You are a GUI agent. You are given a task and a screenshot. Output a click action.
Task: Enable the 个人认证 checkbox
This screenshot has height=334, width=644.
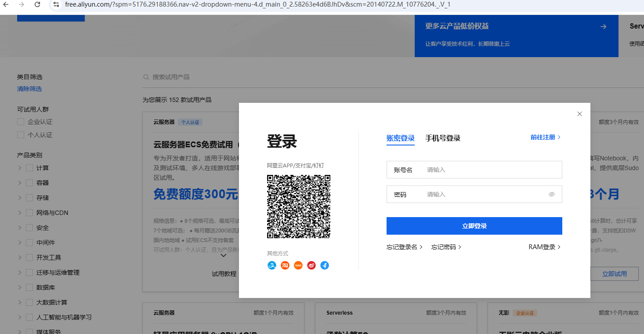pyautogui.click(x=21, y=135)
